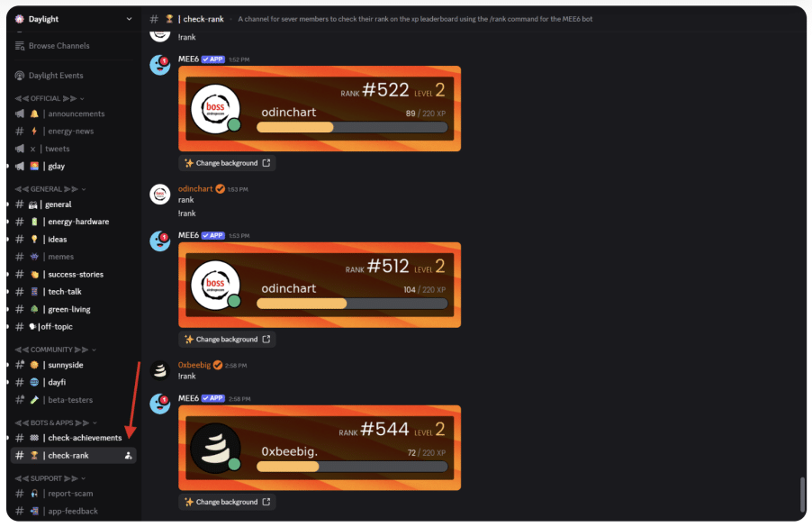Collapse the BOTS & APPS category
The height and width of the screenshot is (527, 812).
click(56, 423)
